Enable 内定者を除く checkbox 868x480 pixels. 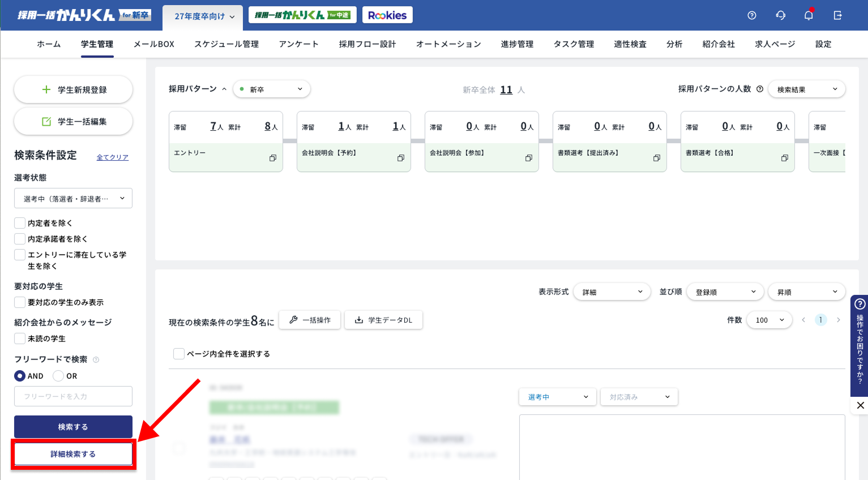point(19,222)
